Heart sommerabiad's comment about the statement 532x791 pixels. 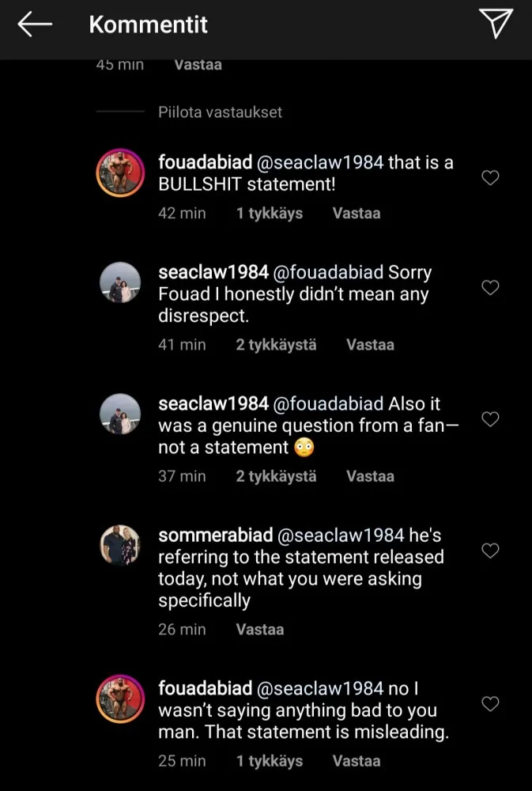click(x=490, y=551)
